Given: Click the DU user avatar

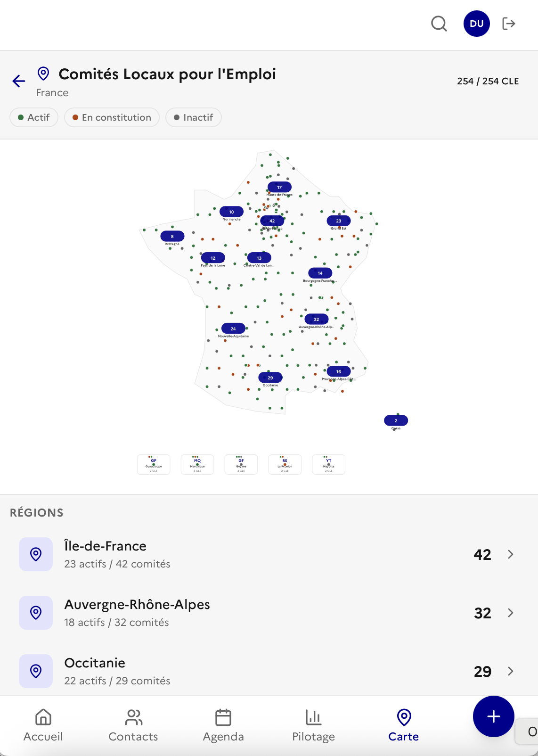Looking at the screenshot, I should tap(476, 24).
